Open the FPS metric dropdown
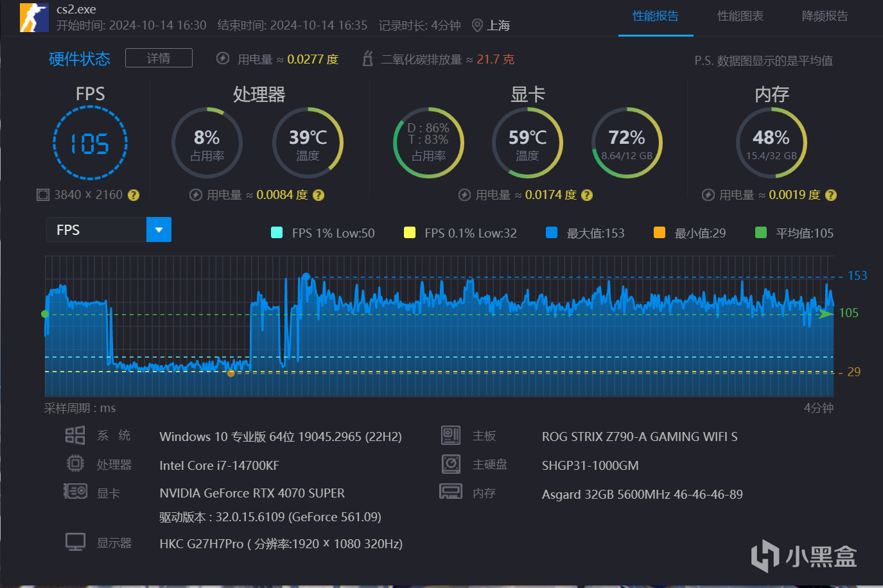 pos(109,230)
